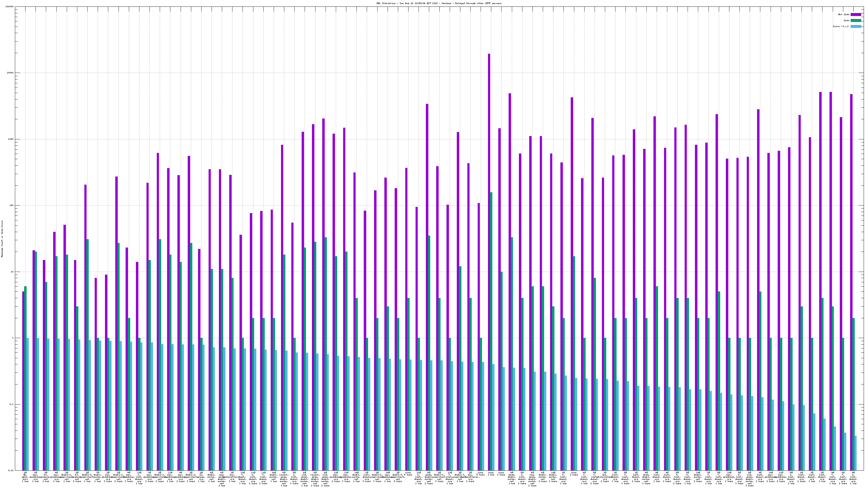Click the 'none 1 hop' x-axis label
Screen dimensions: 868x488
click(491, 474)
